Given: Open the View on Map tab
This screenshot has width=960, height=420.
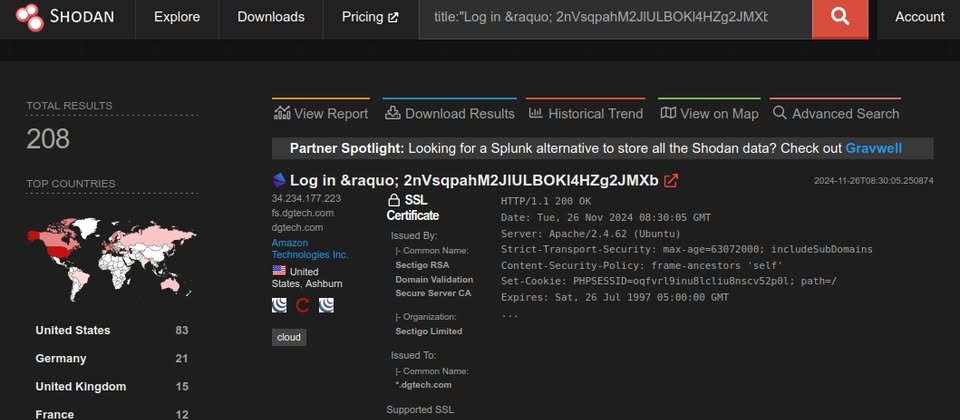Looking at the screenshot, I should [x=709, y=113].
